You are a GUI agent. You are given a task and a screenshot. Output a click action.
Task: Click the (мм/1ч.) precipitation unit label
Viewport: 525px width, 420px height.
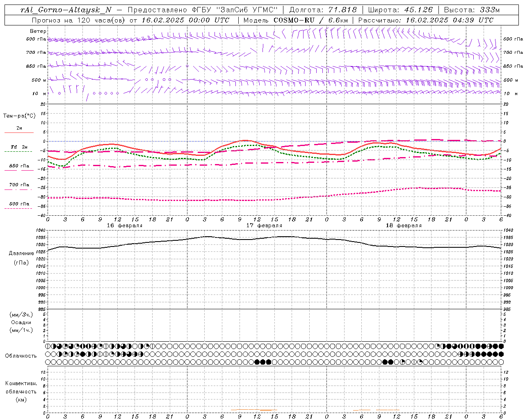click(x=21, y=330)
